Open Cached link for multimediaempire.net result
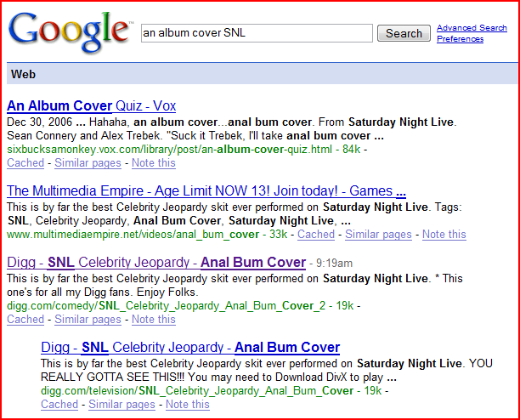The height and width of the screenshot is (420, 520). [316, 234]
